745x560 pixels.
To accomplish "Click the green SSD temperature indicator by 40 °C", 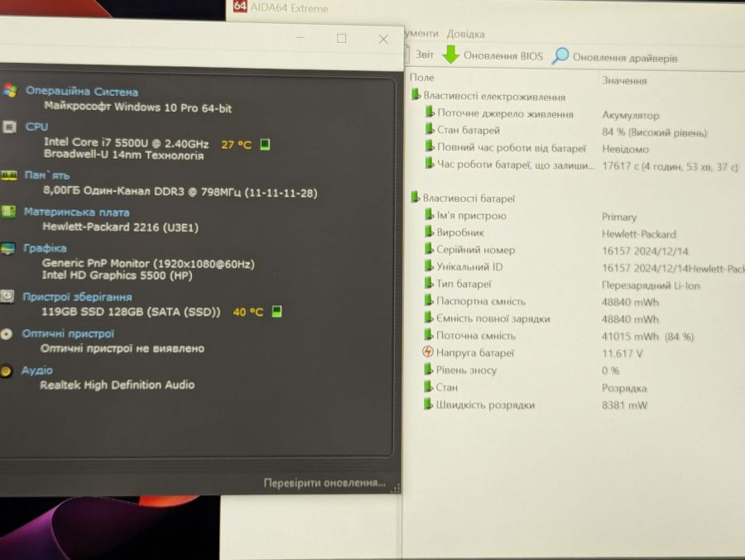I will tap(276, 312).
